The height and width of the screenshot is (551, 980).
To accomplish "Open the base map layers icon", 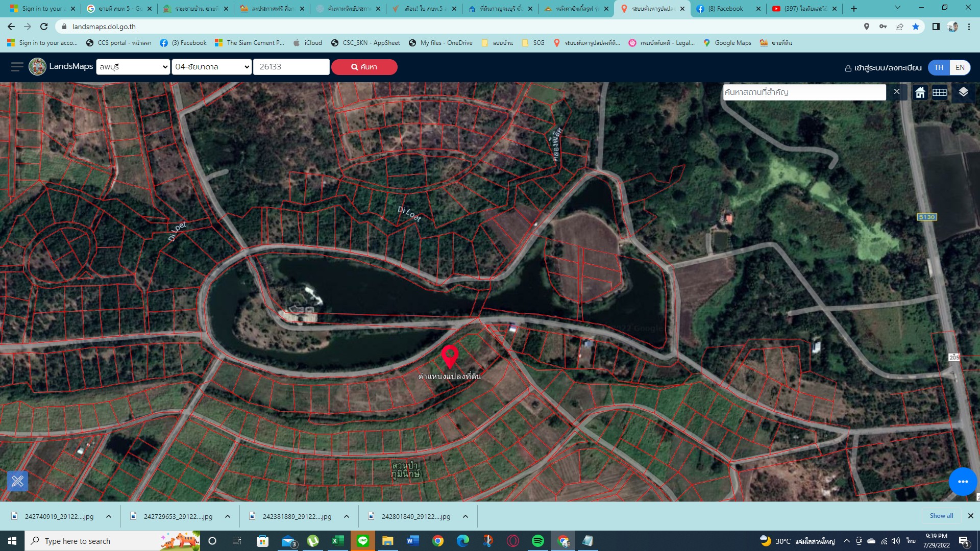I will [x=963, y=92].
